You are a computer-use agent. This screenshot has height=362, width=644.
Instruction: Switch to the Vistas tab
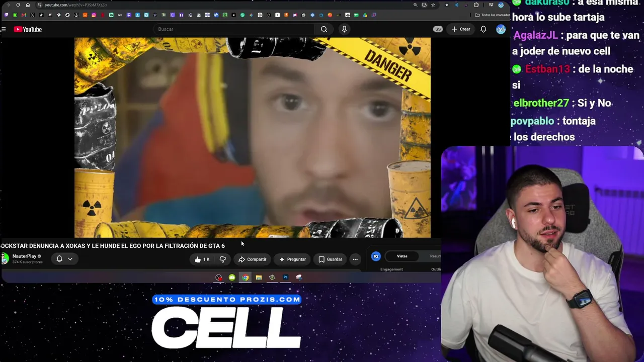[402, 256]
